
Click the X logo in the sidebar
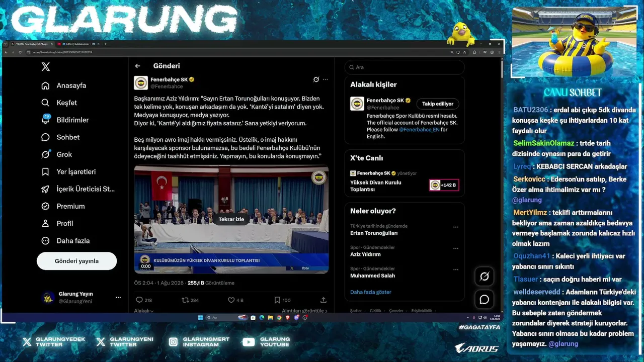(x=46, y=67)
